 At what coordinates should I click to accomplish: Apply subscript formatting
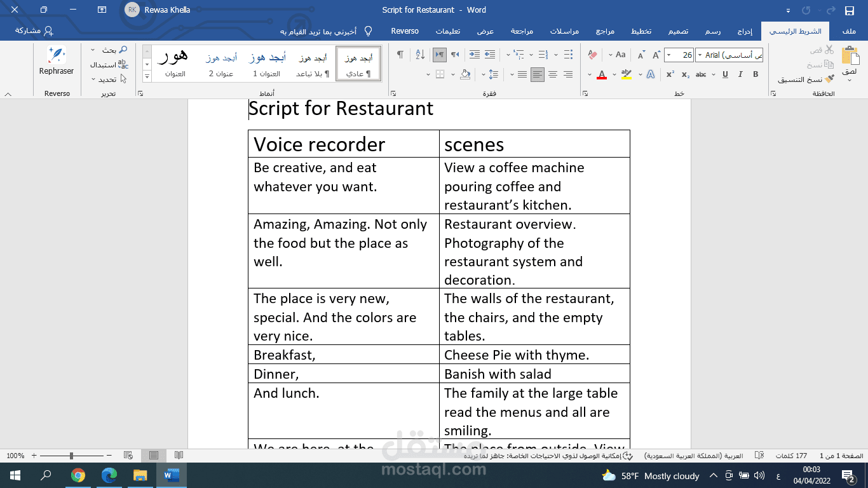coord(686,74)
